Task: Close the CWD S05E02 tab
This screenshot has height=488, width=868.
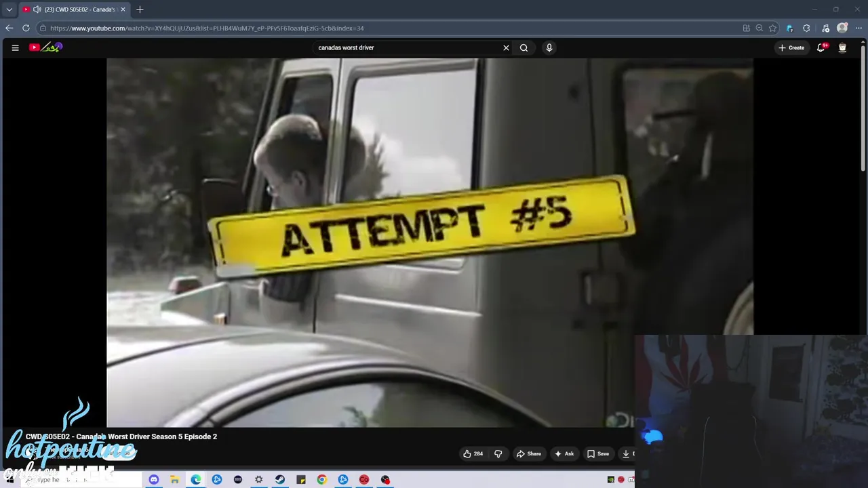Action: click(x=123, y=9)
